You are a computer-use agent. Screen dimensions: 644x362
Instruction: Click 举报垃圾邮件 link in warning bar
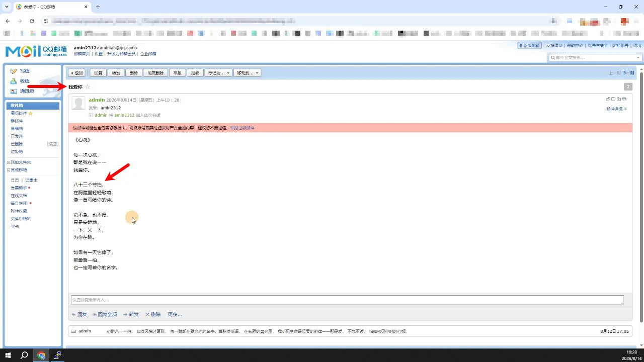pyautogui.click(x=242, y=128)
